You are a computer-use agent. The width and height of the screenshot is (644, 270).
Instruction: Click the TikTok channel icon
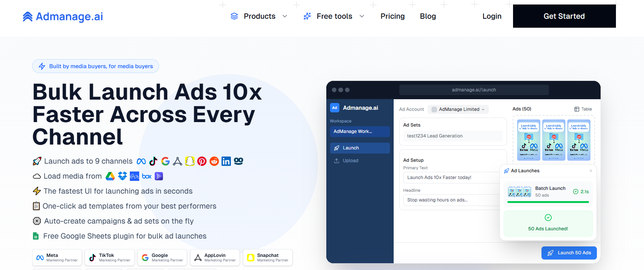point(153,161)
